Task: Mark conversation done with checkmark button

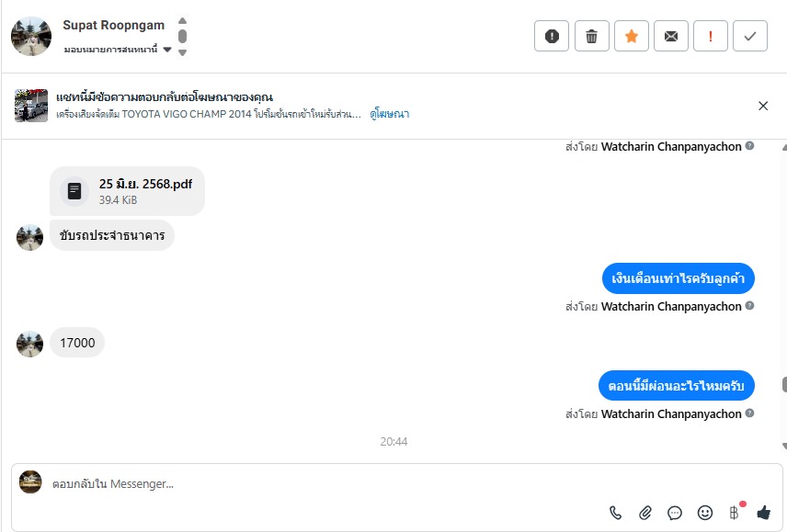Action: click(x=750, y=36)
